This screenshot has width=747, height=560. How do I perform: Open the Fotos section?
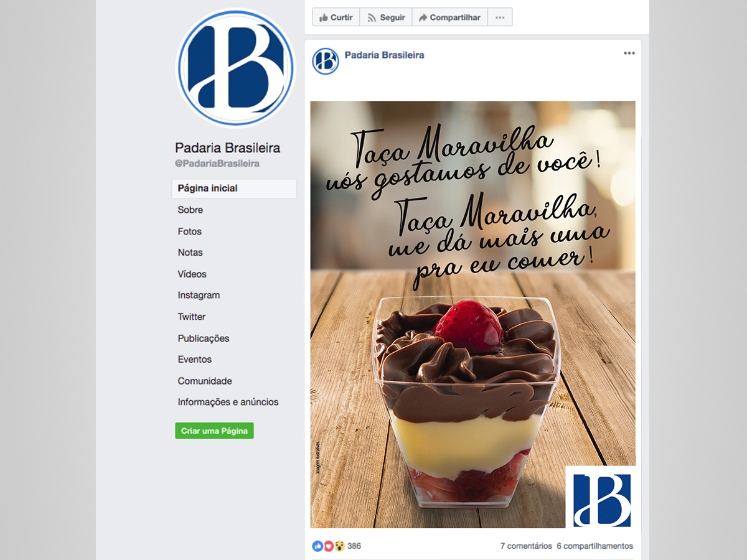pos(190,231)
